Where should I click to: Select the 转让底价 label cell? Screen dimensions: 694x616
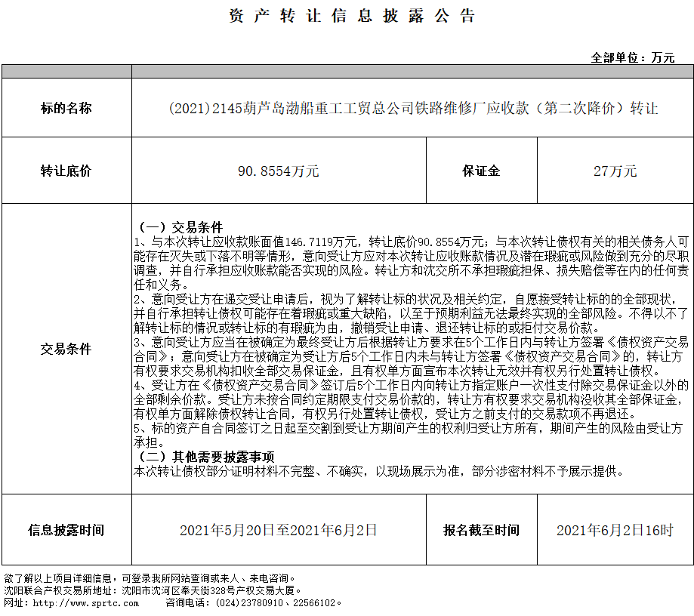(66, 171)
